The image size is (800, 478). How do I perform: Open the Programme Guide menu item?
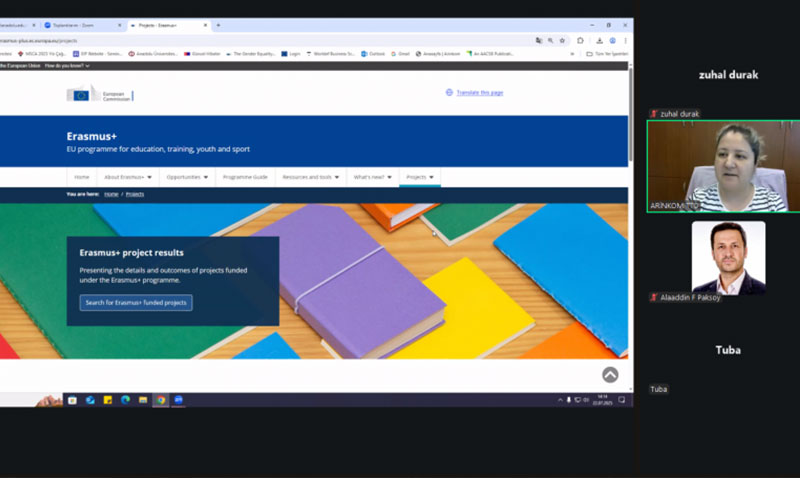(245, 177)
